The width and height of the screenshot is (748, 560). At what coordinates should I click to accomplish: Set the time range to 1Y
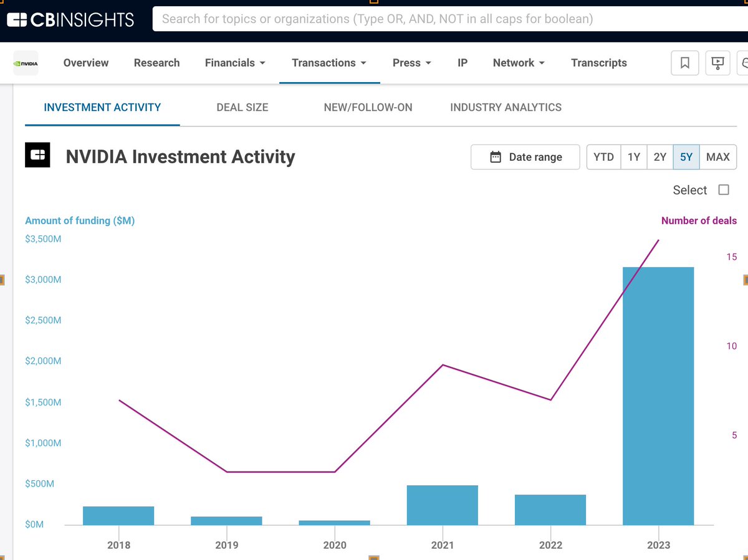pyautogui.click(x=634, y=157)
